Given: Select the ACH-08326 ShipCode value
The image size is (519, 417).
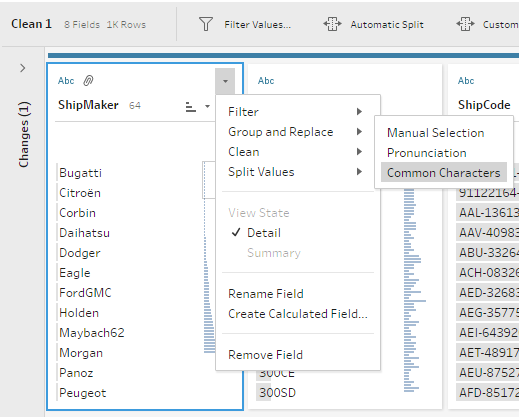Looking at the screenshot, I should tap(488, 273).
